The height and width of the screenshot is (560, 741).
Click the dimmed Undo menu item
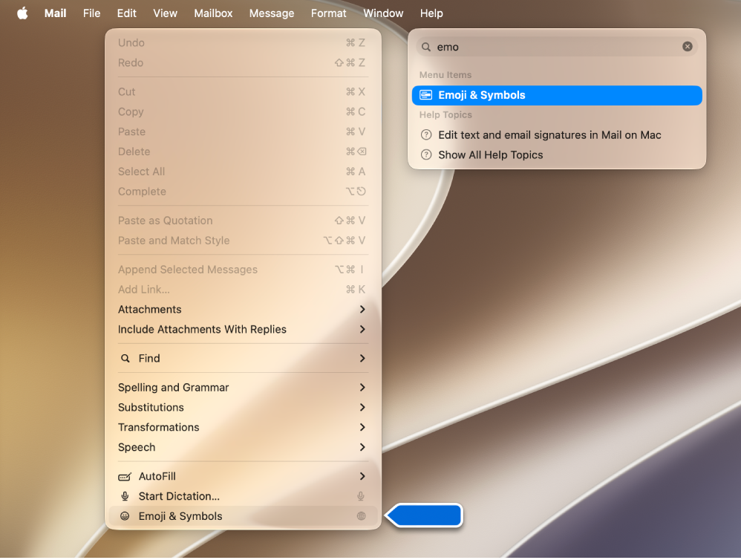[x=243, y=42]
